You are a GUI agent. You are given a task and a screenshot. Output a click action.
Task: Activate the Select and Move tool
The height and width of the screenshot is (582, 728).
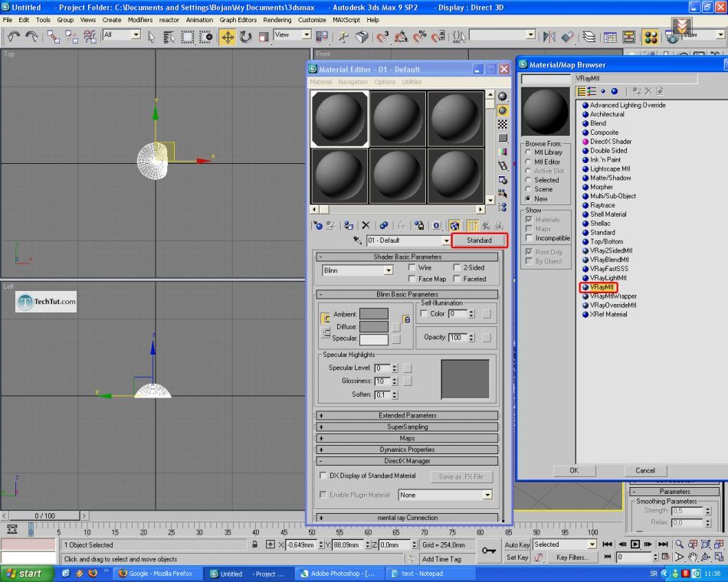pos(228,37)
